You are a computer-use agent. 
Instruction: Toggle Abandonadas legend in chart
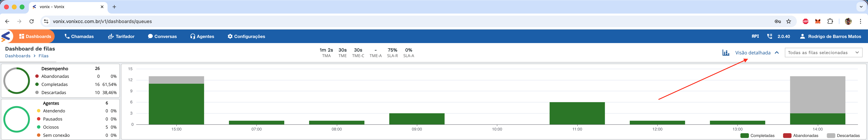pos(801,136)
